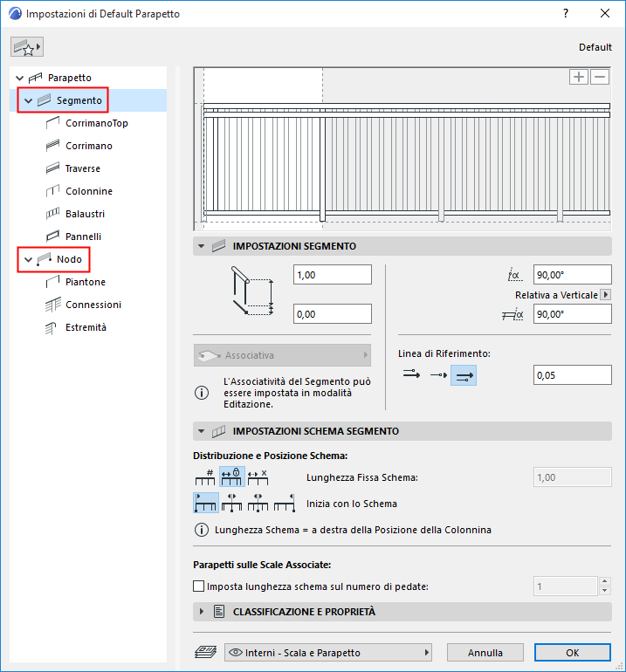Click the upper slant angle 90,00° field
626x672 pixels.
pyautogui.click(x=573, y=275)
